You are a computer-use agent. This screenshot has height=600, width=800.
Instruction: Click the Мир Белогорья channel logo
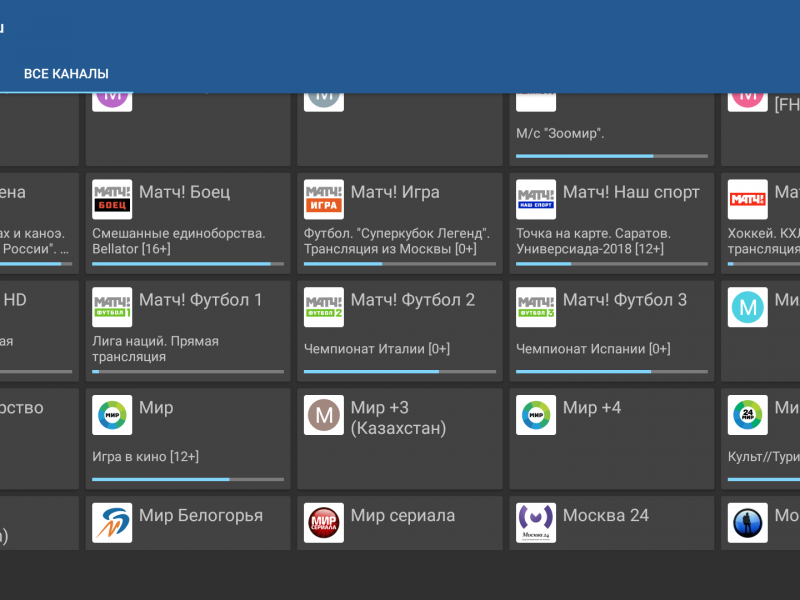coord(112,523)
